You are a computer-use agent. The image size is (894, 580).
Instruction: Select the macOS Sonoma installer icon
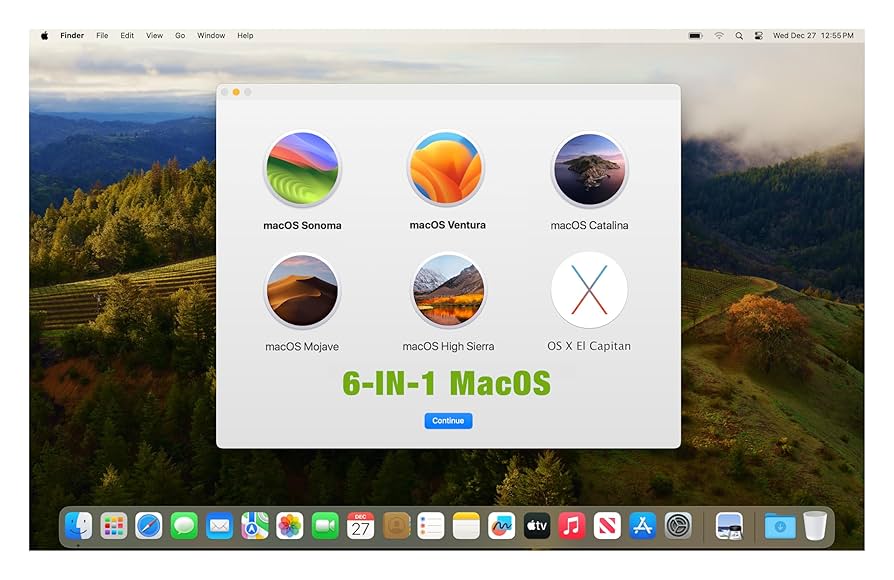(302, 169)
